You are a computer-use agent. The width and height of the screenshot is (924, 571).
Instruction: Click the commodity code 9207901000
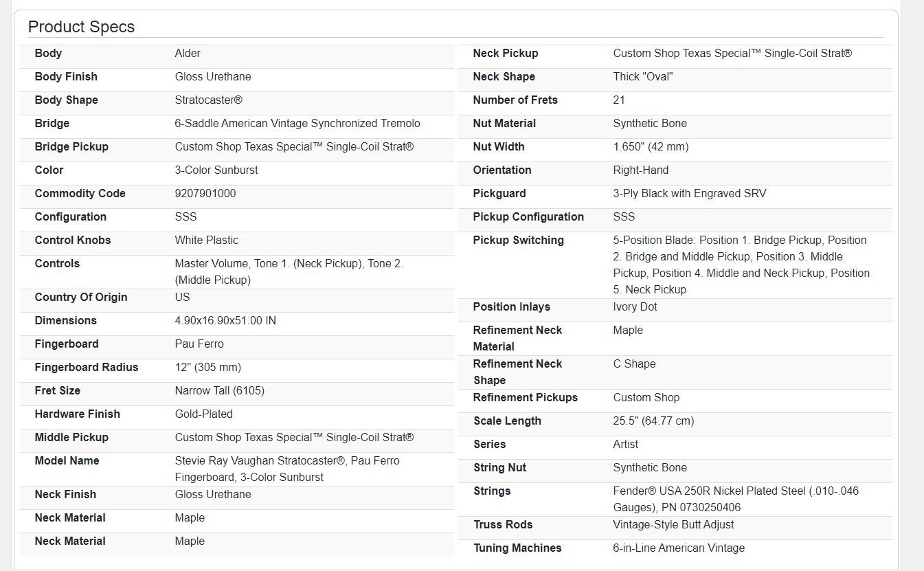coord(205,194)
